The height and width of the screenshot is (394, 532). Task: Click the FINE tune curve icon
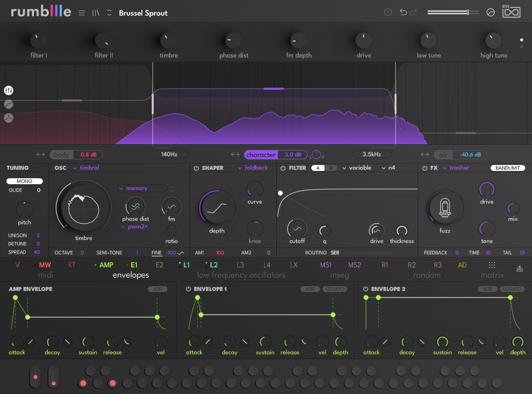[181, 253]
